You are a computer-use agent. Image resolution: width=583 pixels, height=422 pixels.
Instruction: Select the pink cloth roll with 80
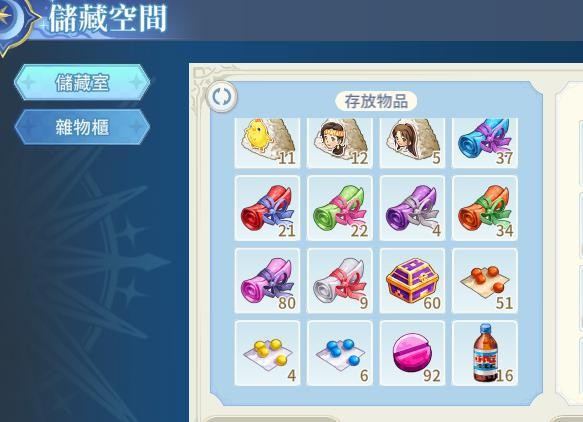click(x=267, y=281)
